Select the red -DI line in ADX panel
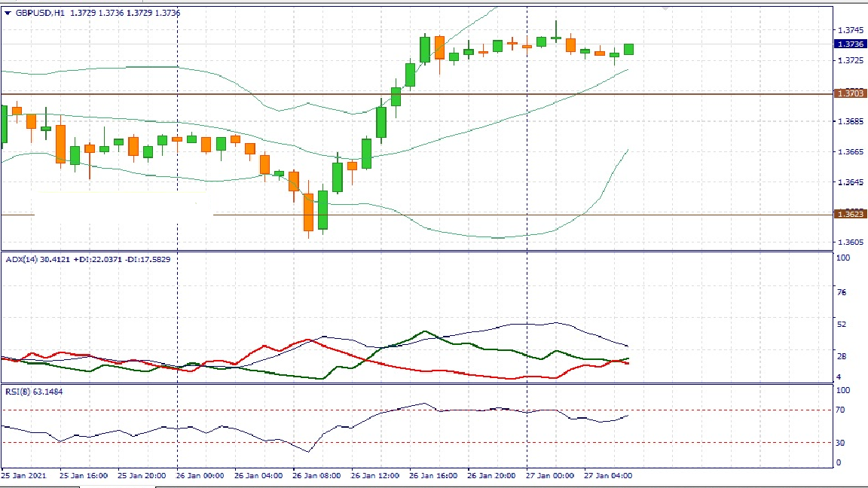This screenshot has height=488, width=868. pos(422,370)
